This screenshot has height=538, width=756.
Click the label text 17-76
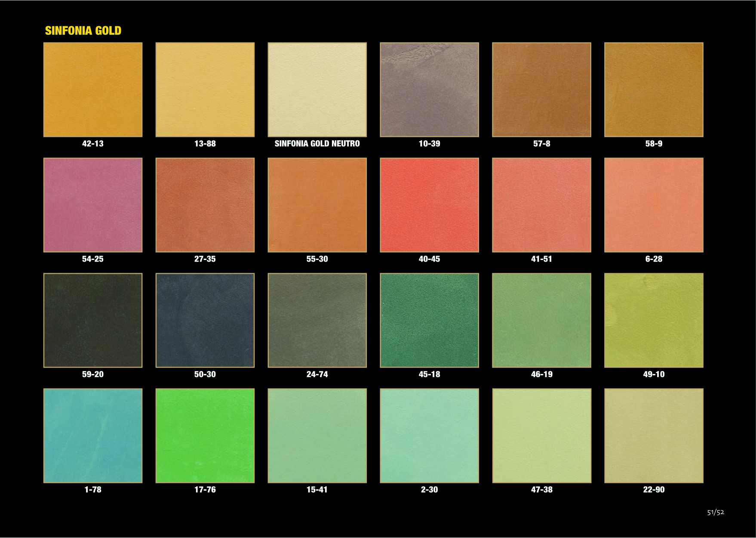205,490
